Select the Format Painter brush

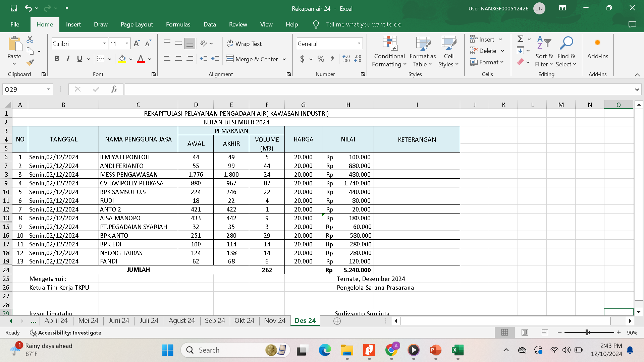pos(30,62)
